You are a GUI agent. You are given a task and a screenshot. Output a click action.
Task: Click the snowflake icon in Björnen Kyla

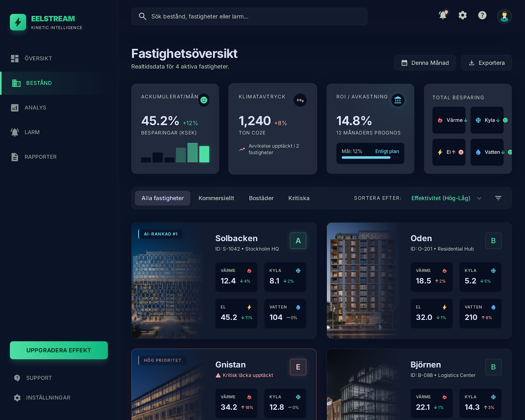tap(493, 397)
